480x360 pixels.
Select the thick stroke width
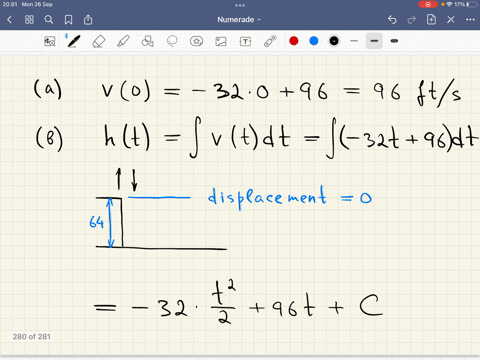point(394,41)
